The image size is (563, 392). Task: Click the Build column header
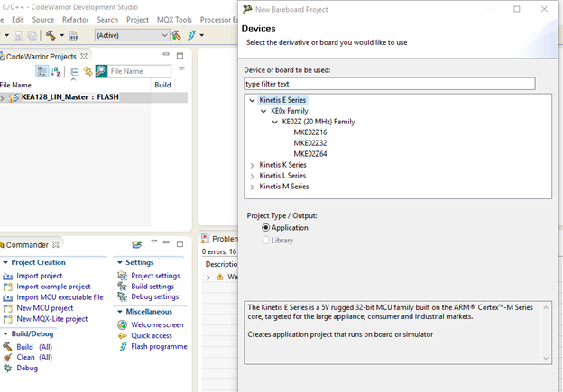(162, 85)
